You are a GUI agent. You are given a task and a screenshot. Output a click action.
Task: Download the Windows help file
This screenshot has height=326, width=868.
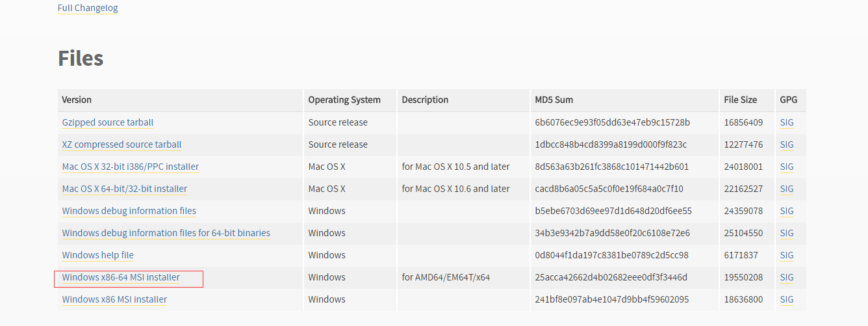click(x=98, y=255)
